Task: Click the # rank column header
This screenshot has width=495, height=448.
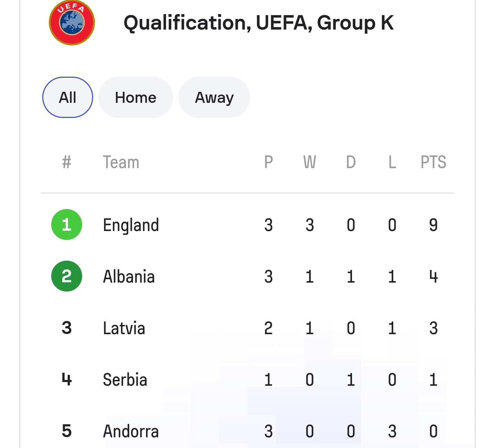Action: [67, 162]
